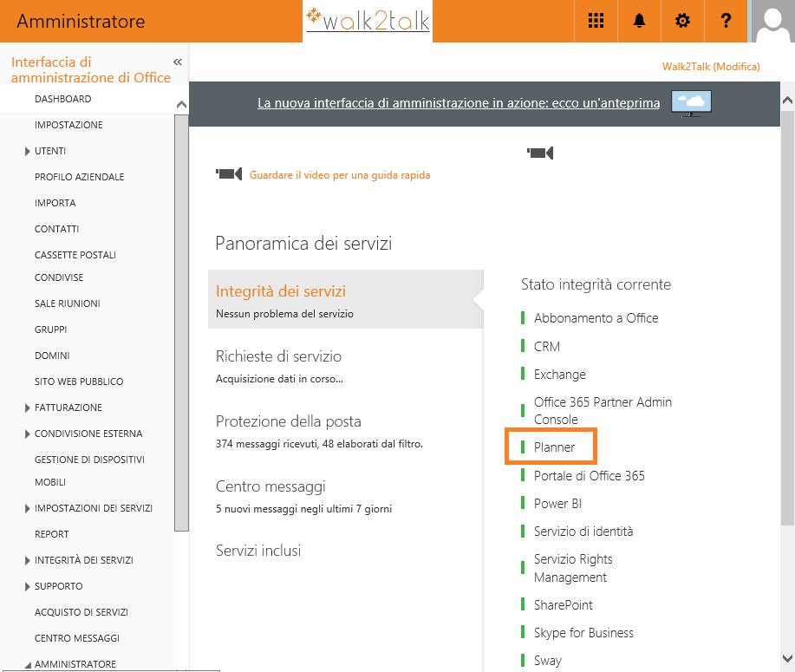Click Interfaccia di amministrazione di Office heading
Screen dimensions: 795x672
tap(91, 69)
